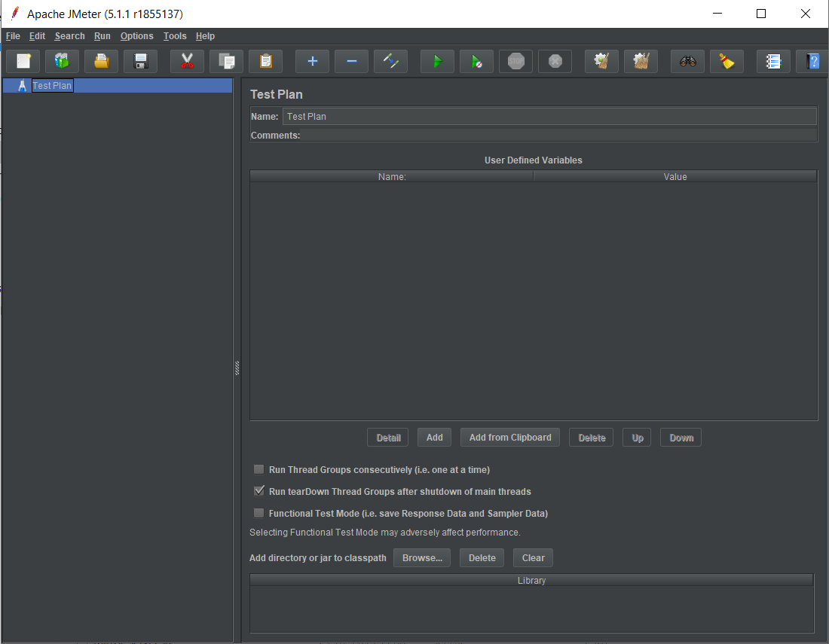Click the Add variable button
Screen dimensions: 829x644
pos(434,438)
